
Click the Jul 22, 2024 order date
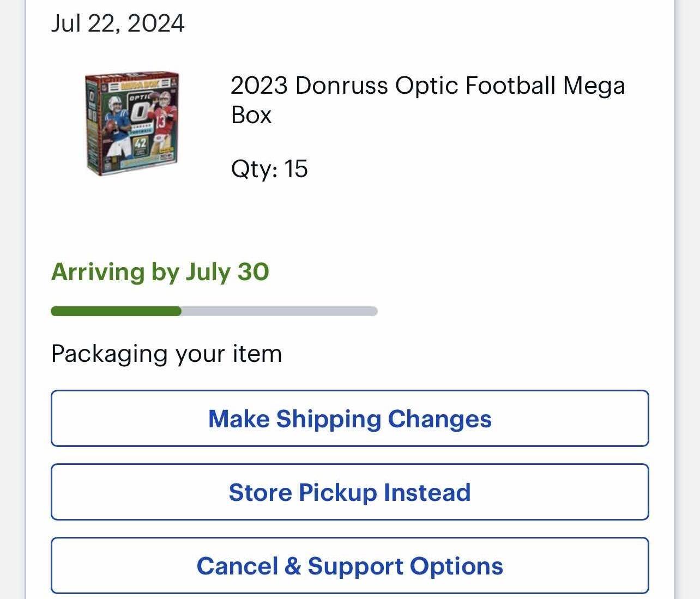click(x=118, y=23)
